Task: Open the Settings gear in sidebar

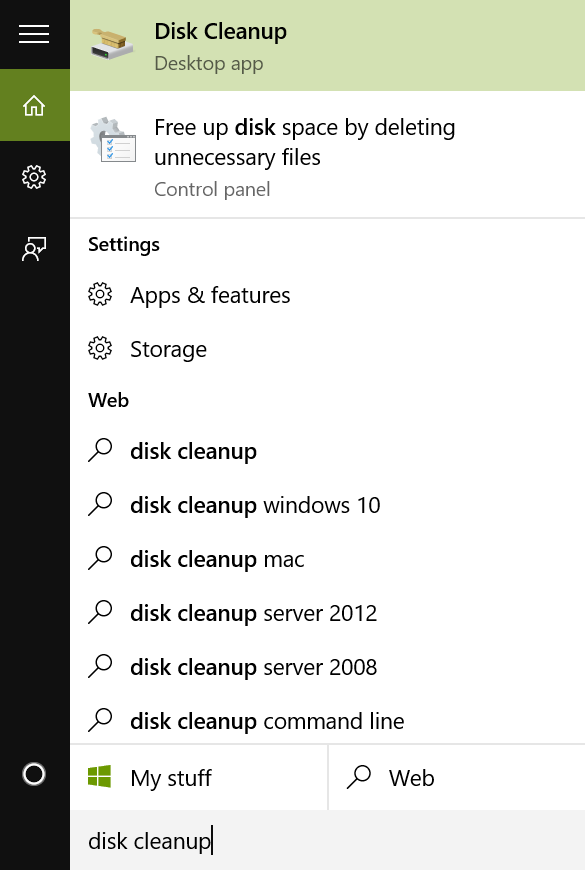Action: click(x=34, y=177)
